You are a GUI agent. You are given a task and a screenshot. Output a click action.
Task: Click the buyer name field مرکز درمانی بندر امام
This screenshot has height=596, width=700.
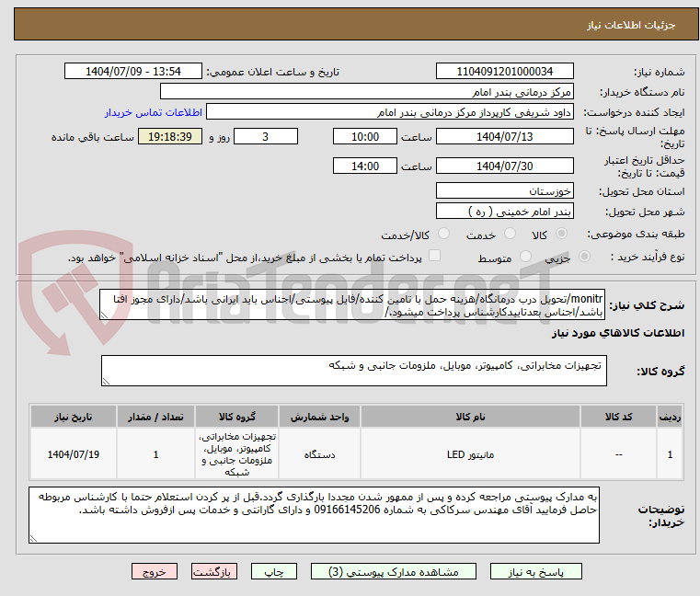(366, 92)
